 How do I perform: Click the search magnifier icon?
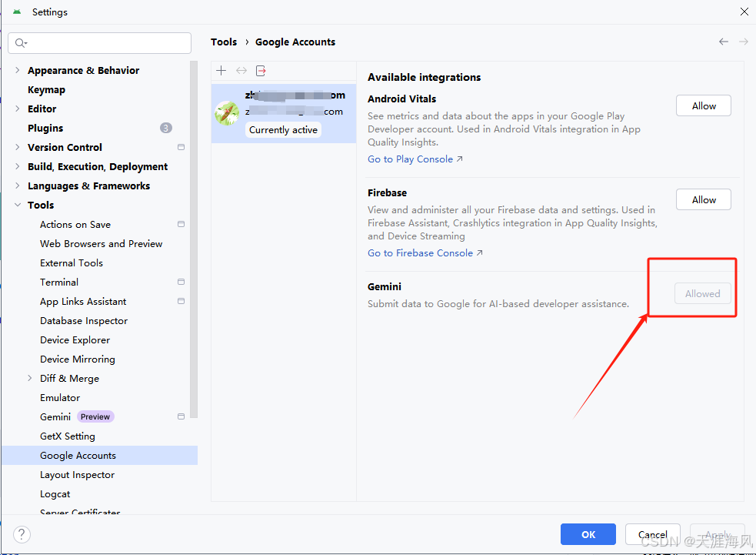click(20, 43)
